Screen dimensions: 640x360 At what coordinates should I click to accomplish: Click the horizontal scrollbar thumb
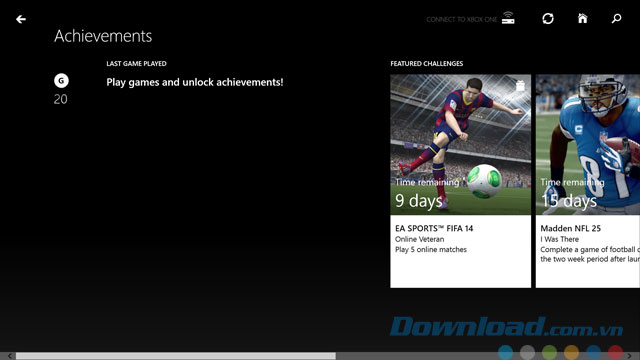(x=176, y=356)
